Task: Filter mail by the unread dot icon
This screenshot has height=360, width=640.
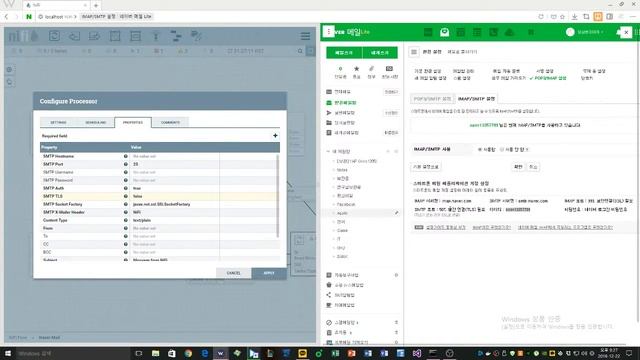Action: [340, 72]
